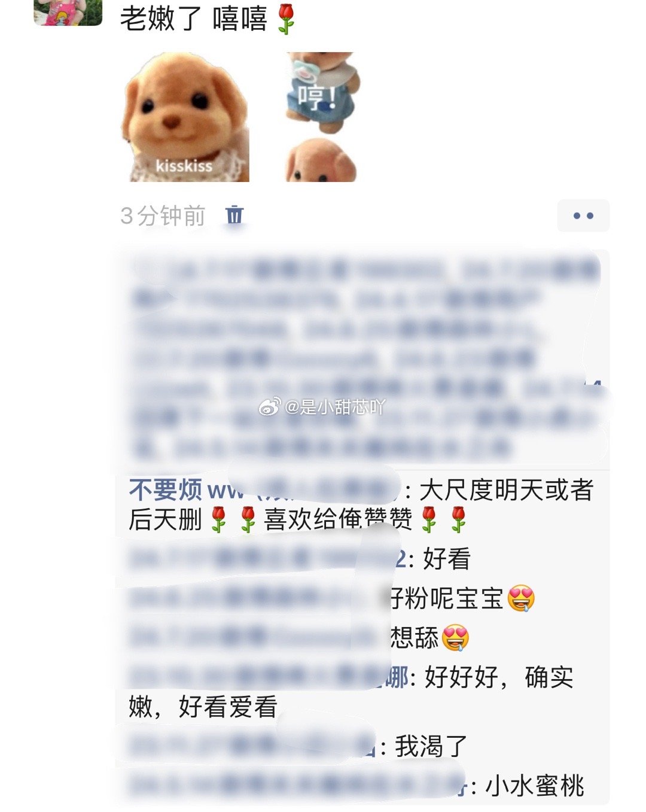Tap the @是小甜芯吖 Weibo watermark
This screenshot has height=812, width=646.
point(322,407)
